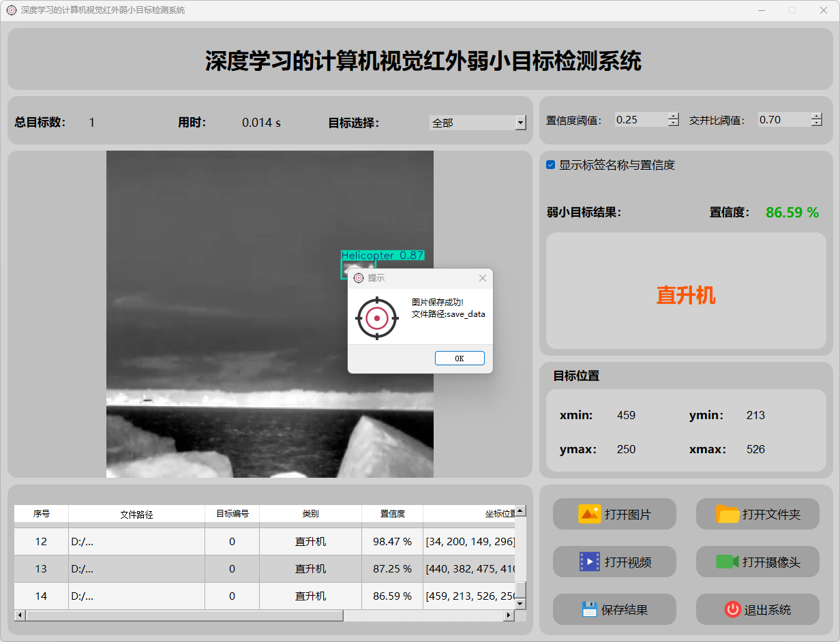Click the floppy disk save results icon

(589, 609)
